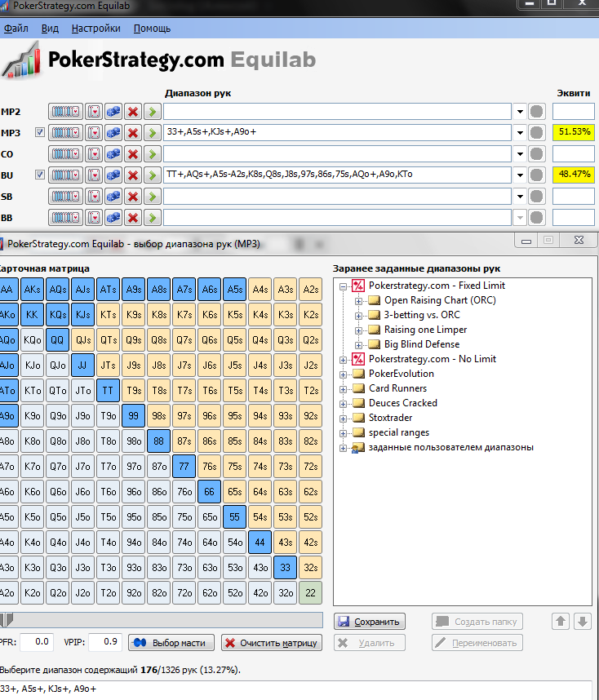Image resolution: width=599 pixels, height=700 pixels.
Task: Expand Pokerstrategy.com - No Limit node
Action: [x=343, y=360]
